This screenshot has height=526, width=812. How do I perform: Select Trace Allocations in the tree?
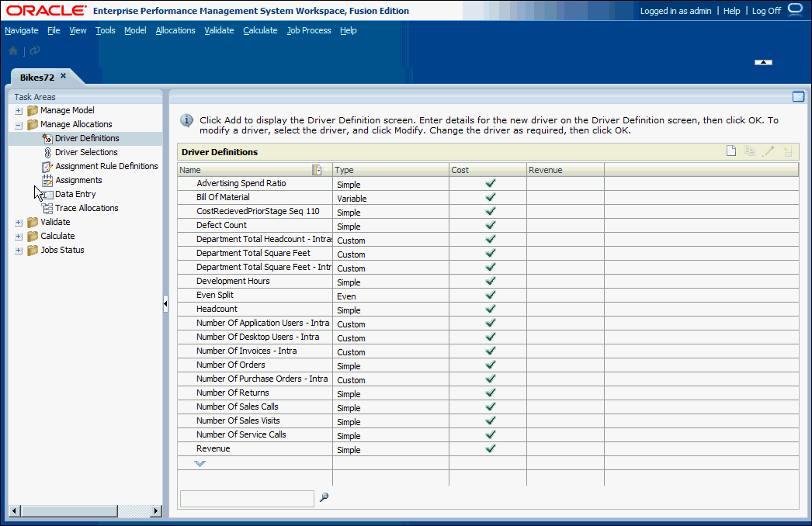[86, 208]
